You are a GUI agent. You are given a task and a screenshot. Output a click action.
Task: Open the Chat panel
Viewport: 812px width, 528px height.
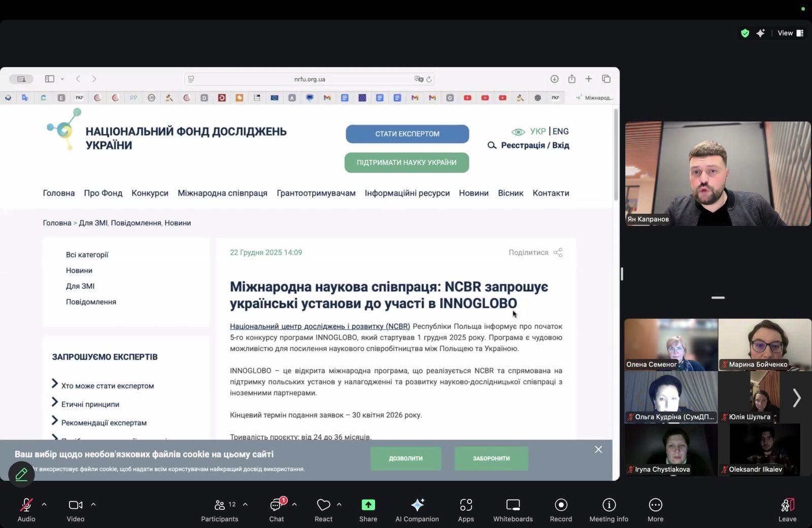click(x=277, y=510)
